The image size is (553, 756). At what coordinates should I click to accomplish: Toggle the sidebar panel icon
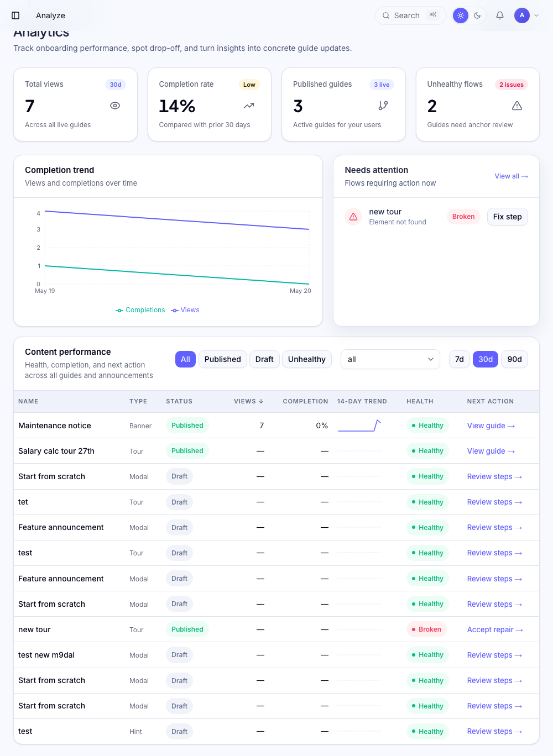coord(15,15)
